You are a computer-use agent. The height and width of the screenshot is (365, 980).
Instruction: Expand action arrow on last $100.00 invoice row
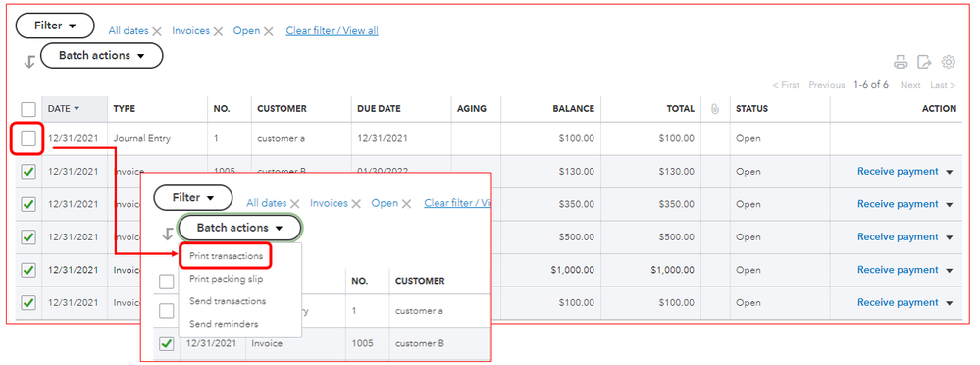[950, 303]
